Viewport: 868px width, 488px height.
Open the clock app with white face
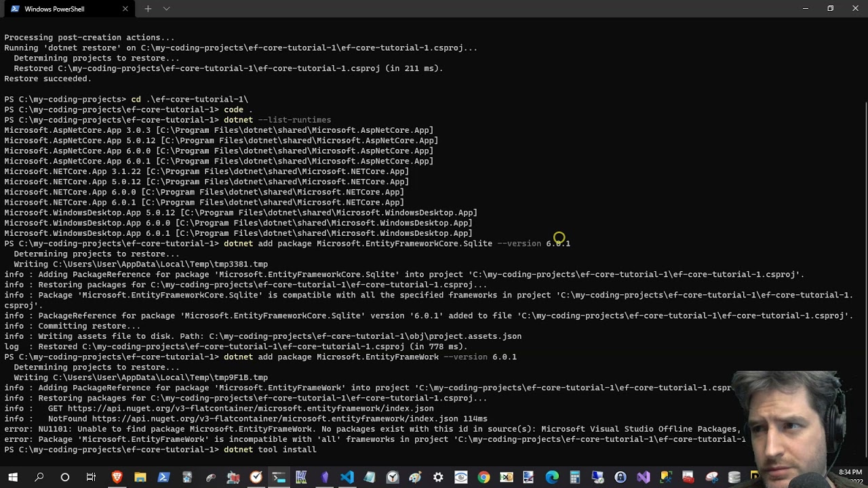click(393, 477)
